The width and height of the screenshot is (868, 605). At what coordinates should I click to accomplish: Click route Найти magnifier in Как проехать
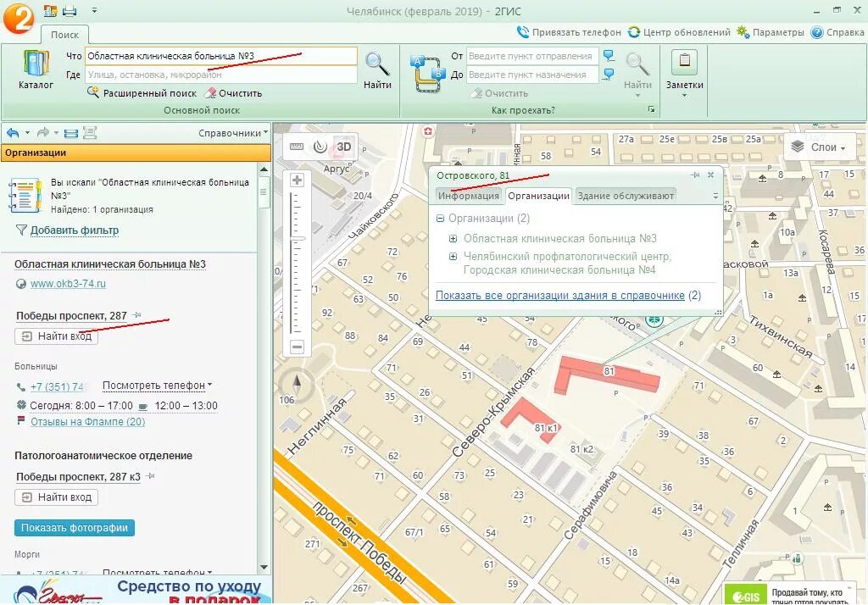637,69
